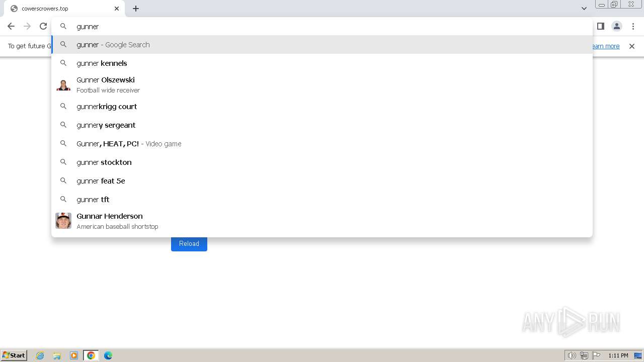
Task: Click the browser Forward arrow
Action: pos(27,26)
